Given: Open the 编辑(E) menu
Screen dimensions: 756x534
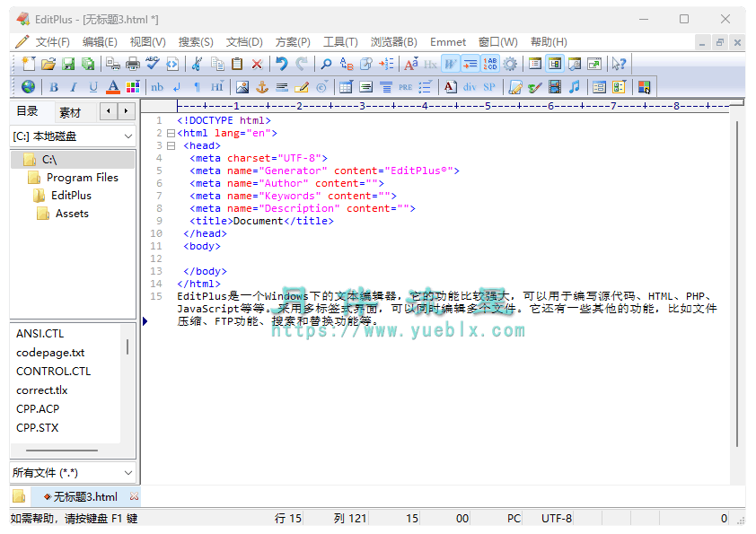Looking at the screenshot, I should (x=100, y=42).
